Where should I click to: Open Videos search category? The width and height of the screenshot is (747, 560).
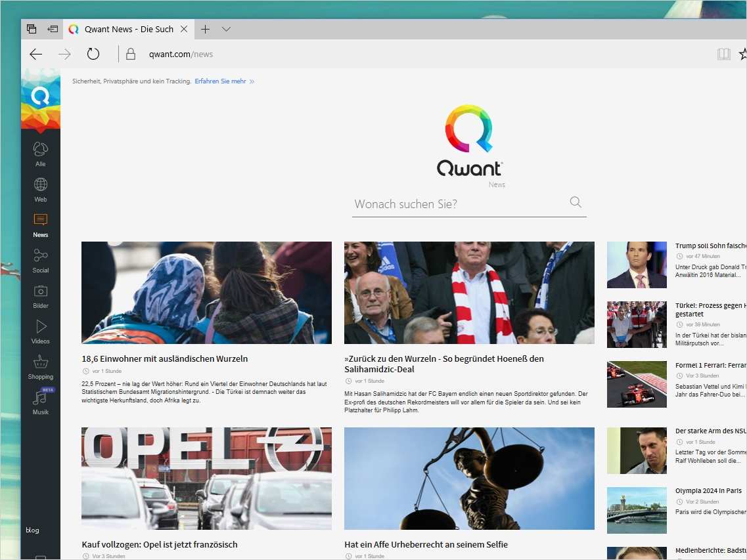pos(41,332)
